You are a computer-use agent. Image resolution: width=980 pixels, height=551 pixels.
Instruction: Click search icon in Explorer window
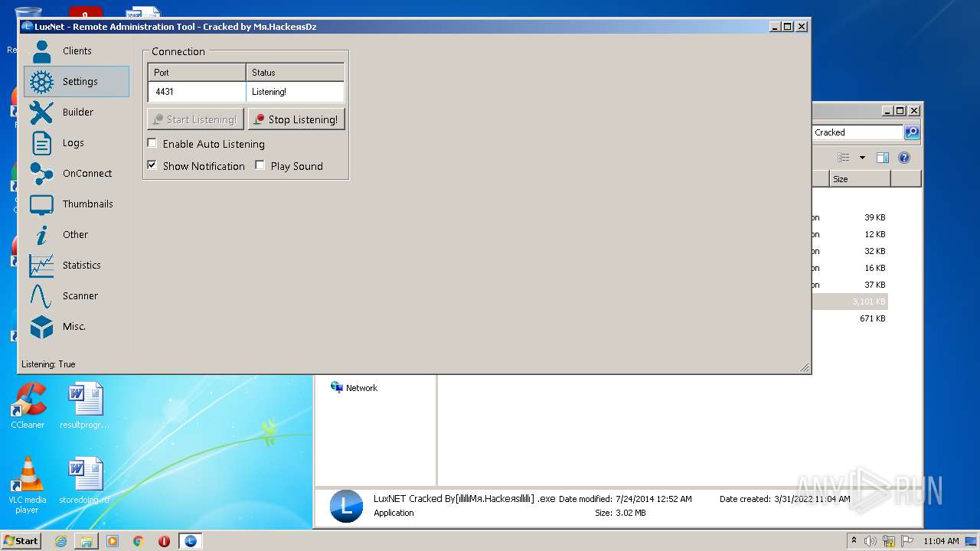coord(912,132)
